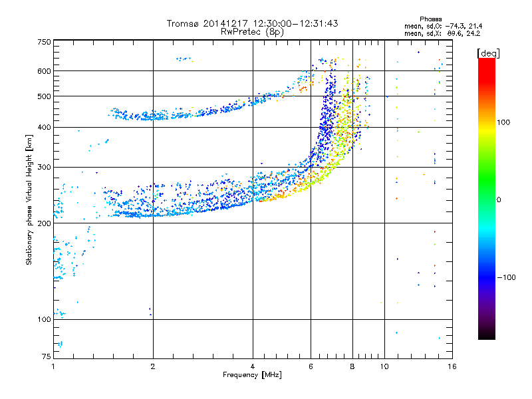This screenshot has width=532, height=399.
Task: Click the y-axis tick label '100'
Action: click(44, 320)
